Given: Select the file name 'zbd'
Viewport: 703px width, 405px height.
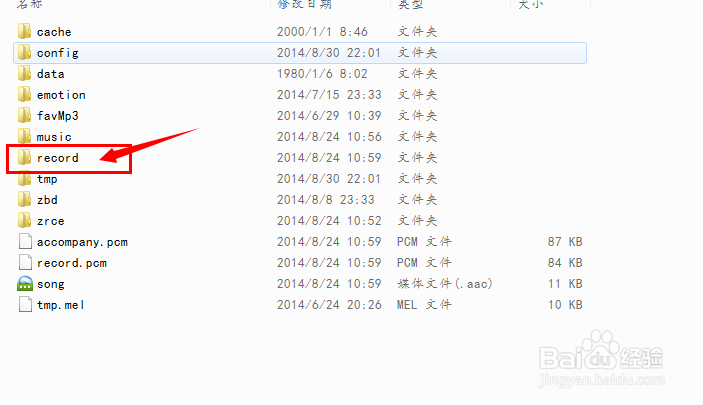Looking at the screenshot, I should (x=47, y=200).
